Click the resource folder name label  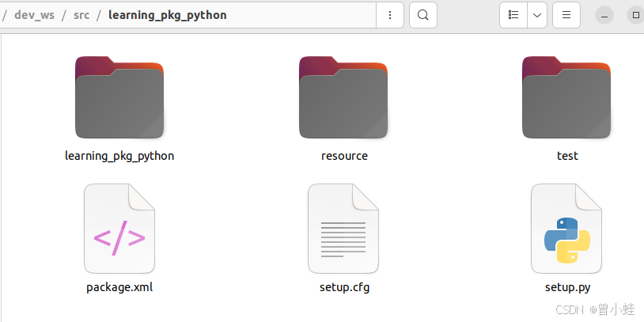click(x=345, y=156)
